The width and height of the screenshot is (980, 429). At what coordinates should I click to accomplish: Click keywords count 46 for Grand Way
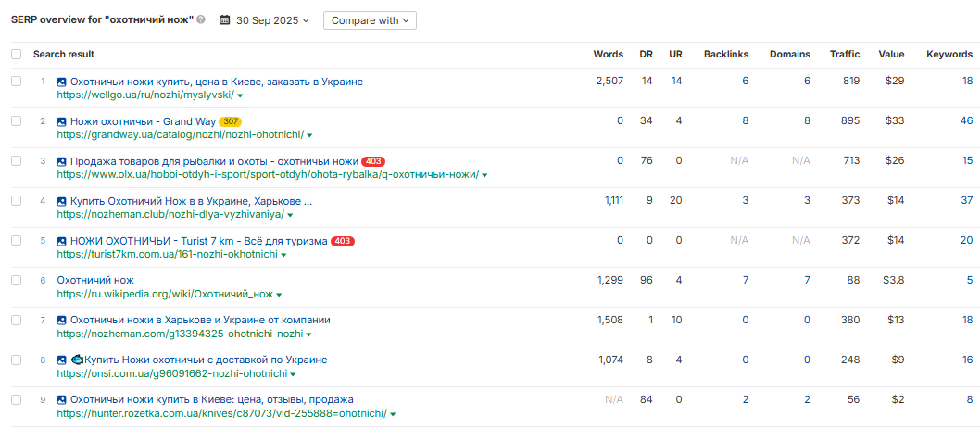pyautogui.click(x=967, y=120)
